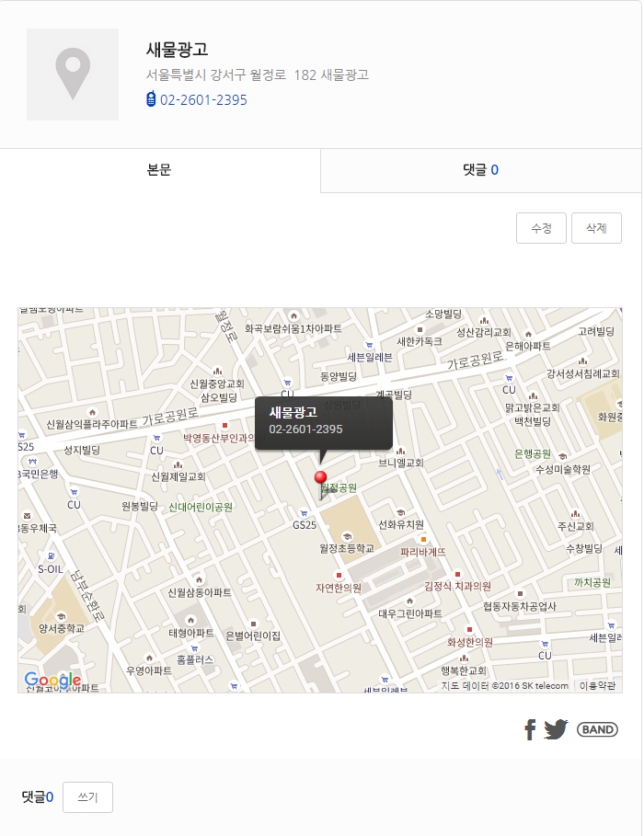The width and height of the screenshot is (644, 836).
Task: Switch to the 본문 tab
Action: [159, 170]
